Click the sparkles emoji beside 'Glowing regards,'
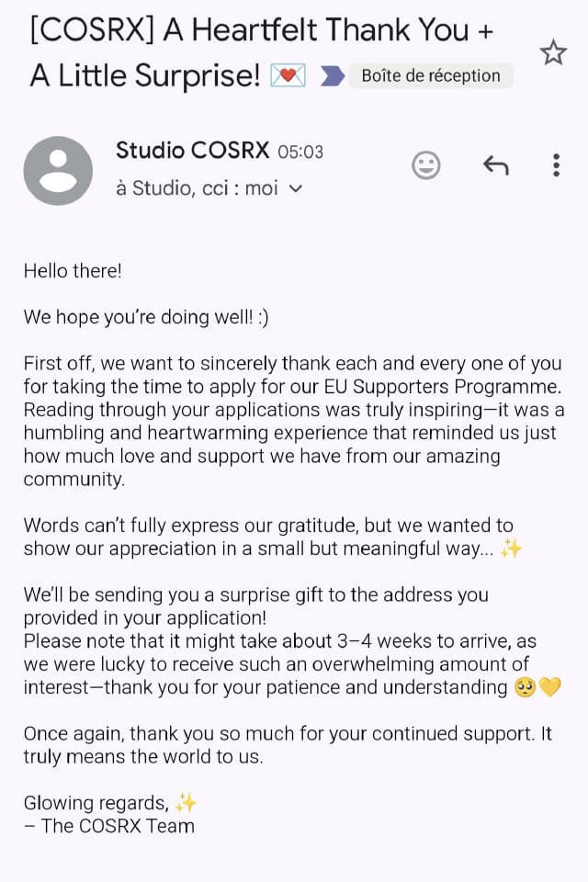The width and height of the screenshot is (588, 882). point(186,803)
